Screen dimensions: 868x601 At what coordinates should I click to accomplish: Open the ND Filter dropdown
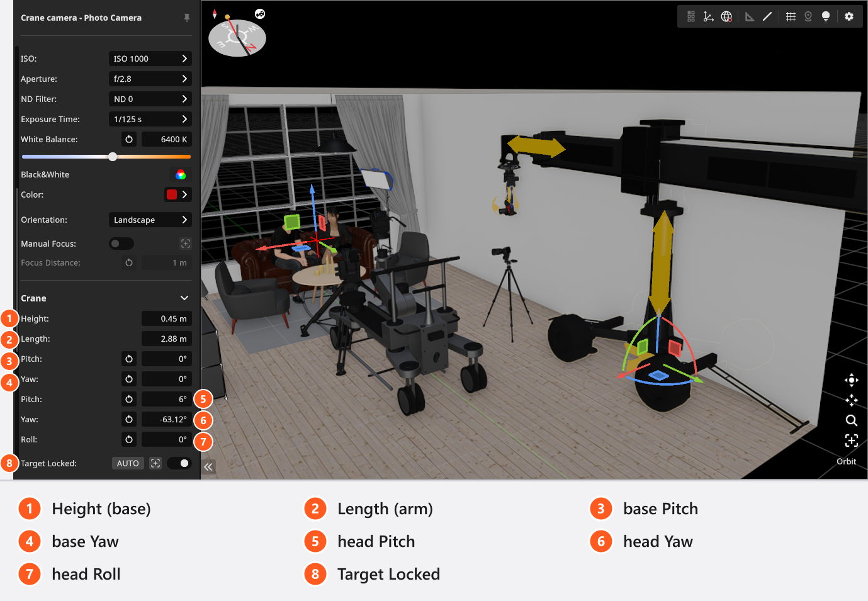(150, 99)
